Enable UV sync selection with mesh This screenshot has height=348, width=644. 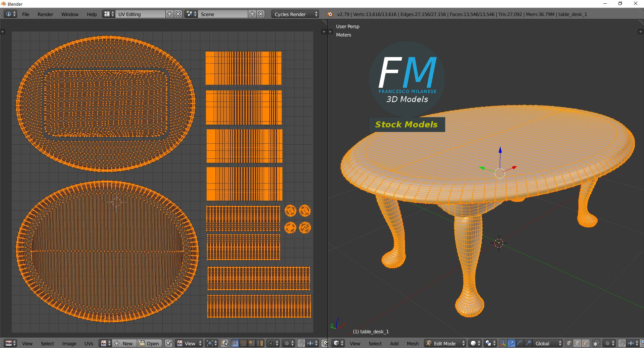click(224, 343)
